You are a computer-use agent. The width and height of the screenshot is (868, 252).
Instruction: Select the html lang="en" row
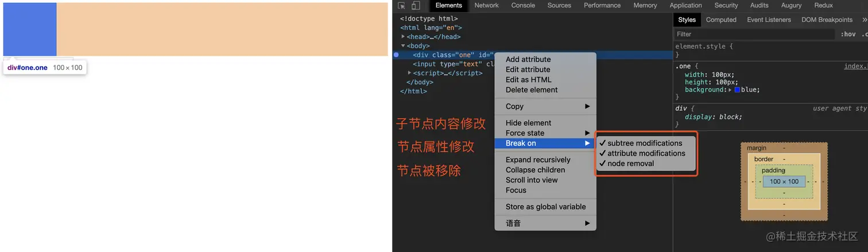tap(431, 28)
